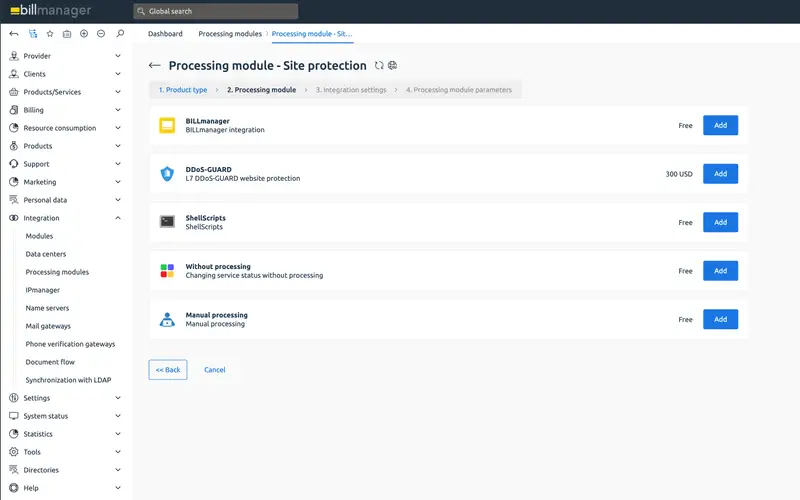The image size is (800, 500).
Task: Focus the Global search field
Action: pos(216,11)
